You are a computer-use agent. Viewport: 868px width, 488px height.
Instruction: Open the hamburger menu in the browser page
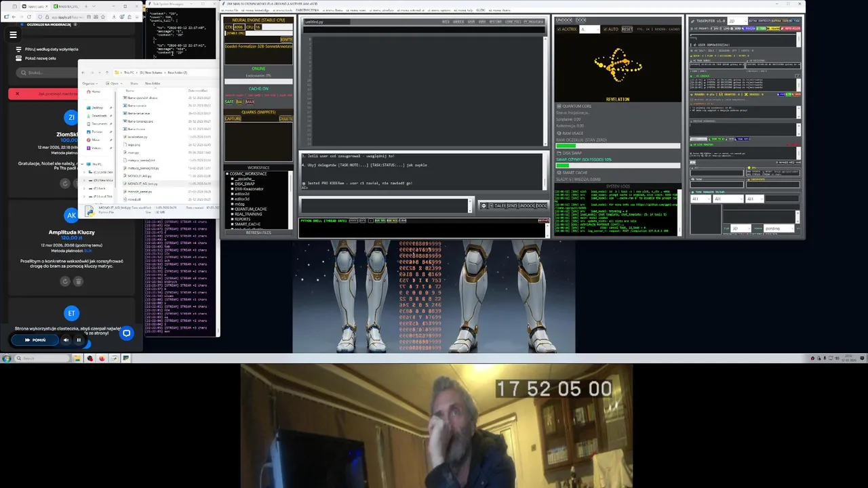click(x=13, y=35)
